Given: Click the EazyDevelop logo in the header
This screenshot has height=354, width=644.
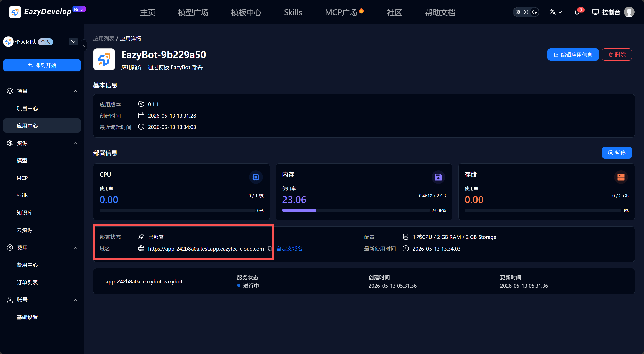Looking at the screenshot, I should (x=47, y=12).
